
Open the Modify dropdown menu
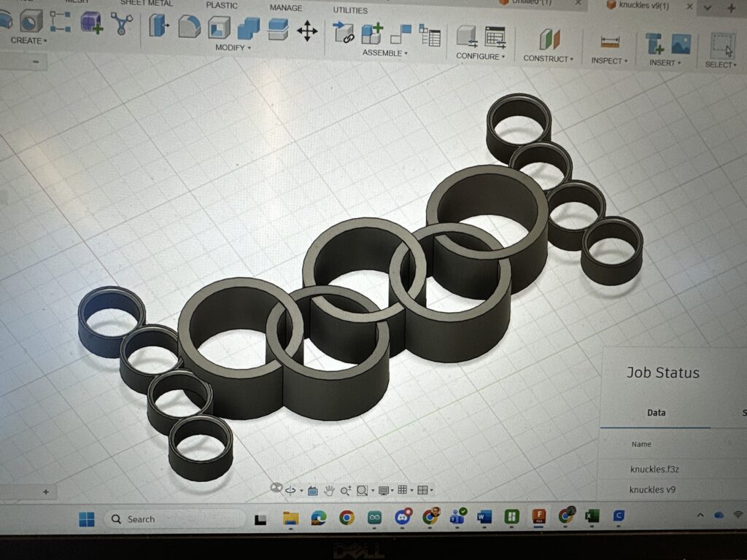tap(233, 47)
